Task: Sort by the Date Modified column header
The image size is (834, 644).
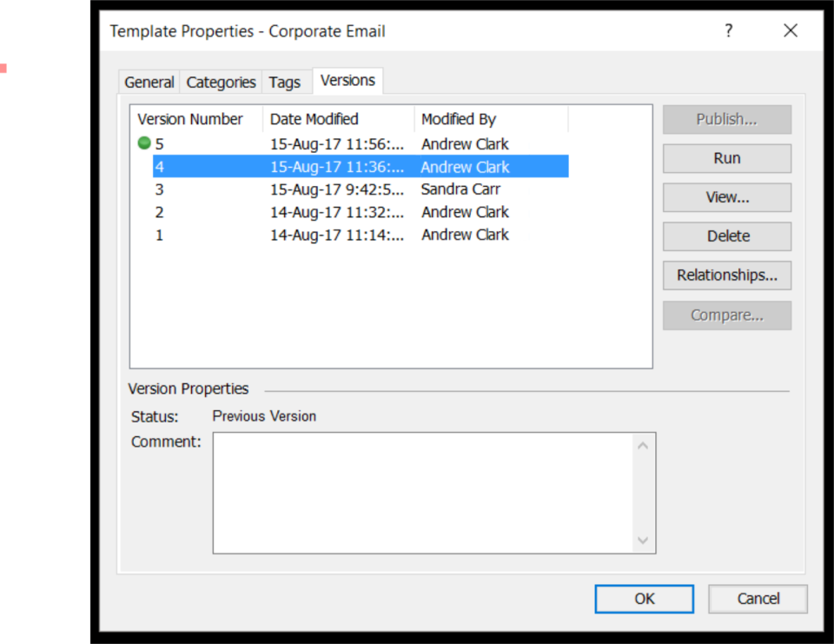Action: pyautogui.click(x=314, y=119)
